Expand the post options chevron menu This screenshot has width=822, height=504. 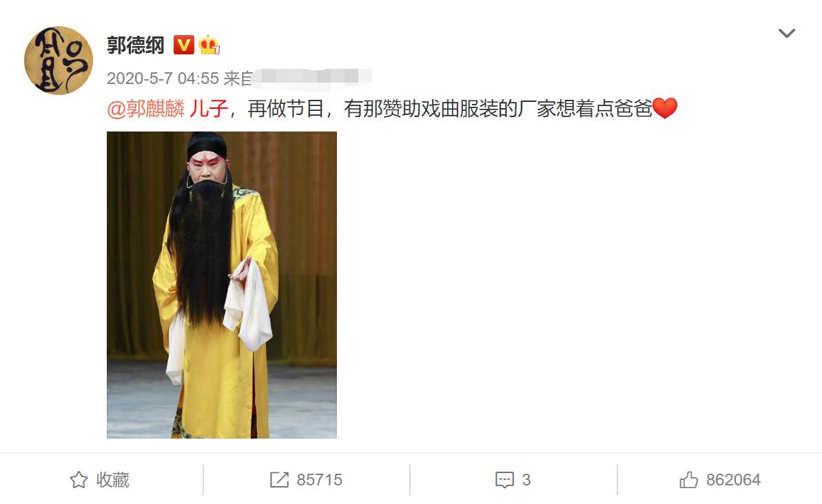pyautogui.click(x=786, y=34)
